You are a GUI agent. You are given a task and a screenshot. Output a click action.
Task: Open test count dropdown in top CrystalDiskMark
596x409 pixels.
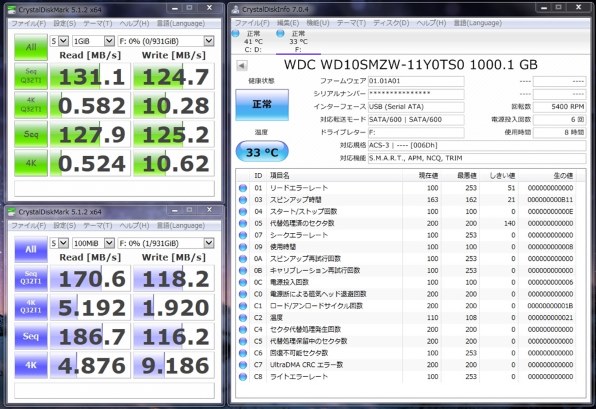pyautogui.click(x=59, y=41)
